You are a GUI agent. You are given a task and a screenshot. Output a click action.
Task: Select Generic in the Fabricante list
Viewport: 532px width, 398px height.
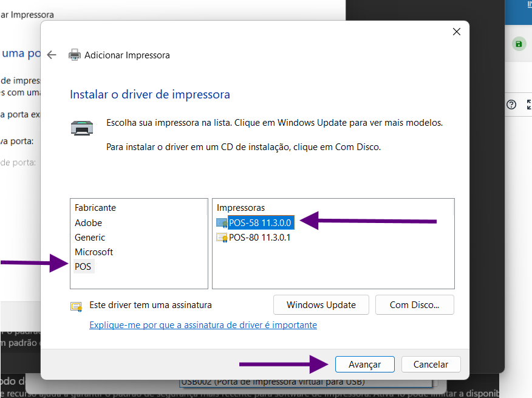[90, 238]
